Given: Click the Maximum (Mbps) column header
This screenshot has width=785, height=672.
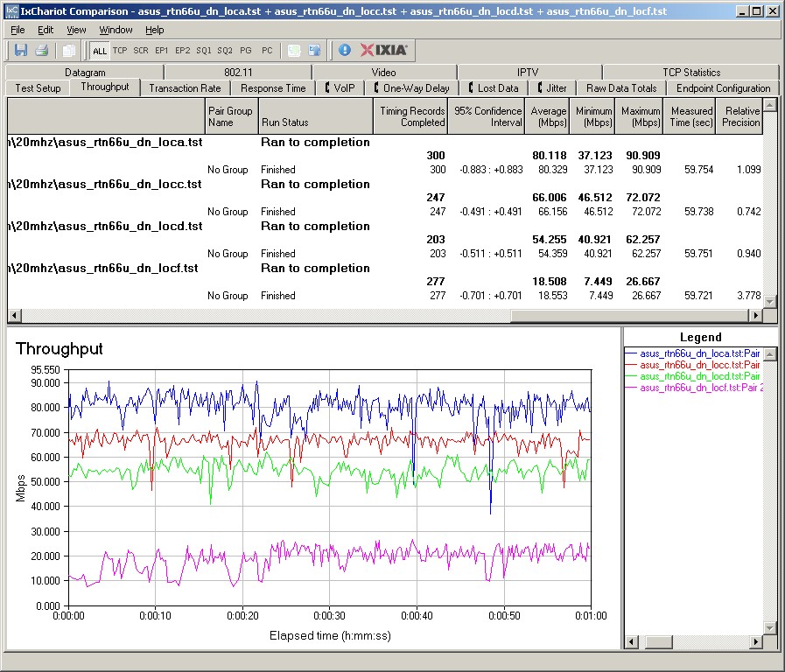Looking at the screenshot, I should (x=640, y=116).
